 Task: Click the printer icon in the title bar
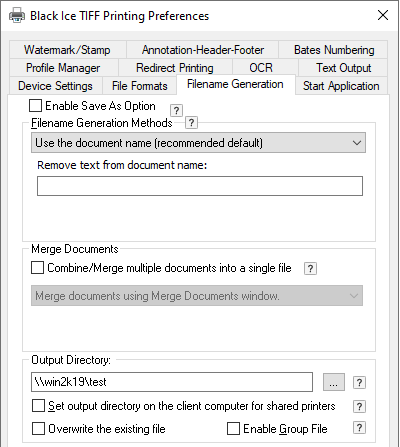pyautogui.click(x=17, y=16)
